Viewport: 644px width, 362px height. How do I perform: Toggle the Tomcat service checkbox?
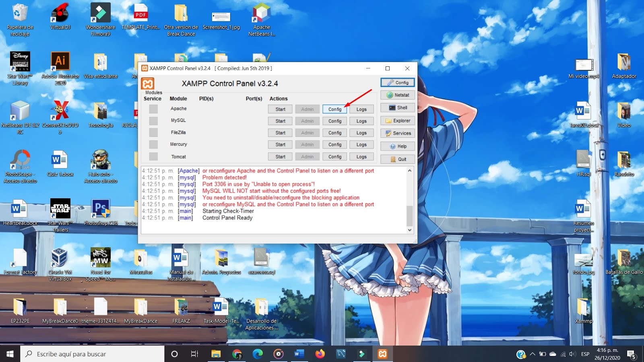(153, 156)
